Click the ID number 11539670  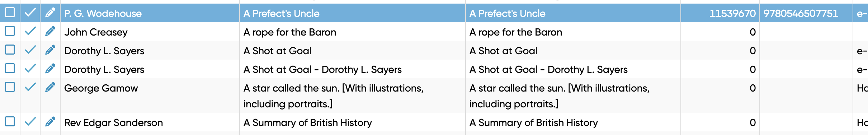tap(732, 14)
